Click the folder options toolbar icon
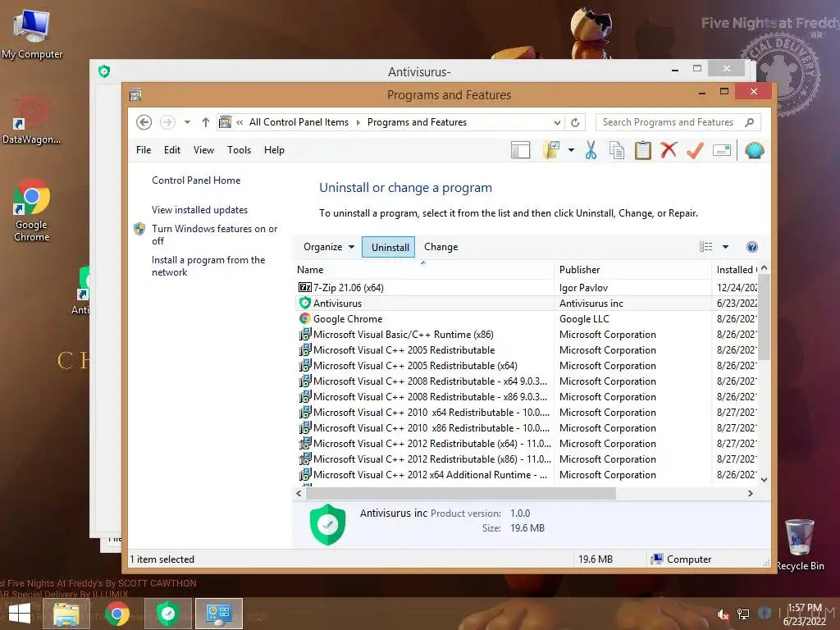840x630 pixels. (x=551, y=151)
